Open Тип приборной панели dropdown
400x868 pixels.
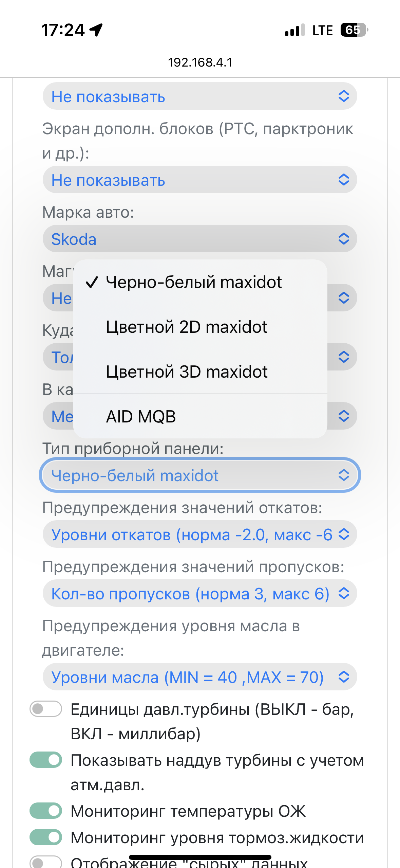click(x=200, y=475)
